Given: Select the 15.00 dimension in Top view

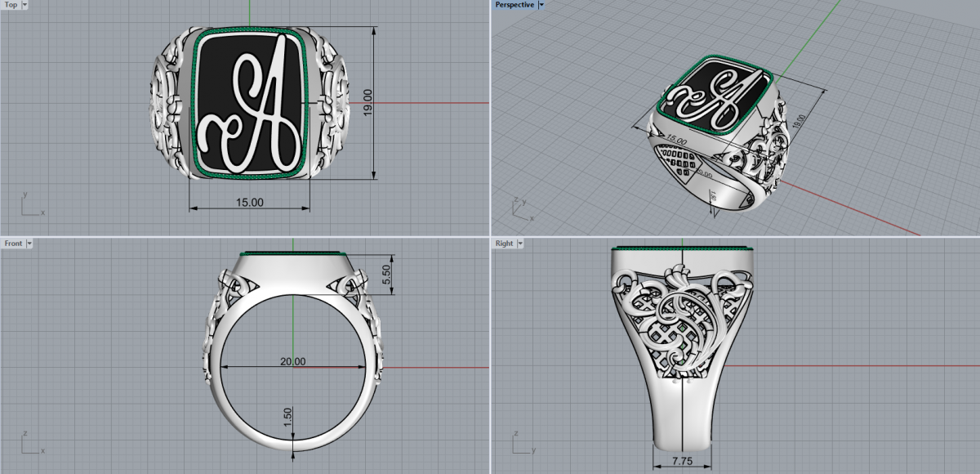Looking at the screenshot, I should (250, 202).
